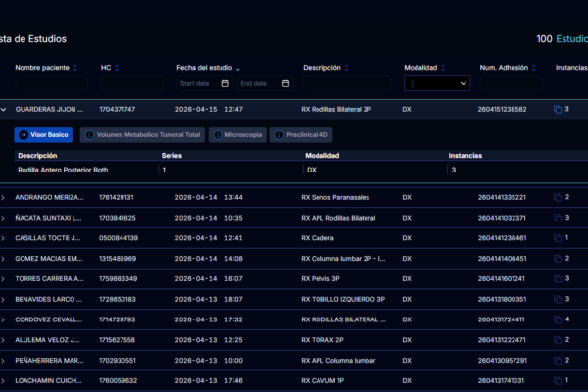The image size is (588, 392).
Task: Expand the ANDRANGO MERIZA study row
Action: [4, 197]
